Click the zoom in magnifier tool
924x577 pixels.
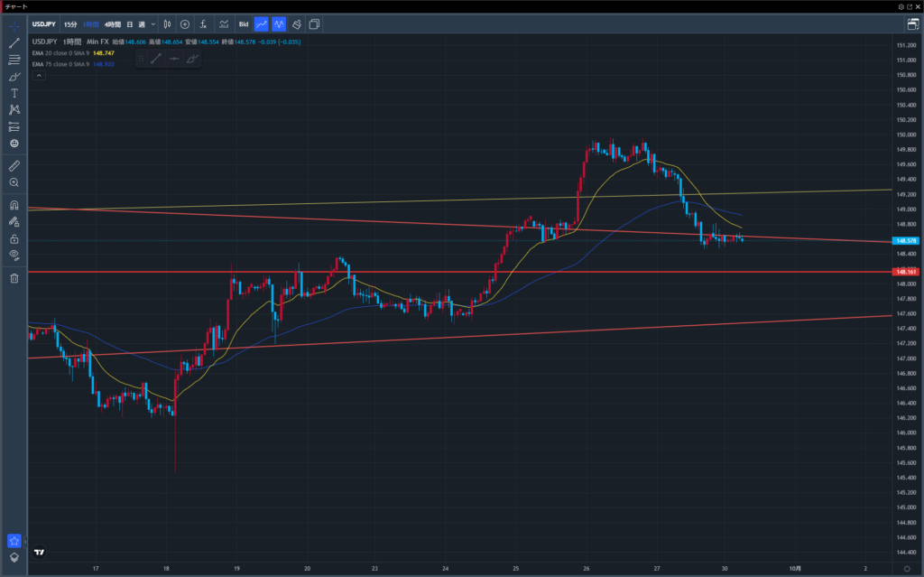click(14, 182)
